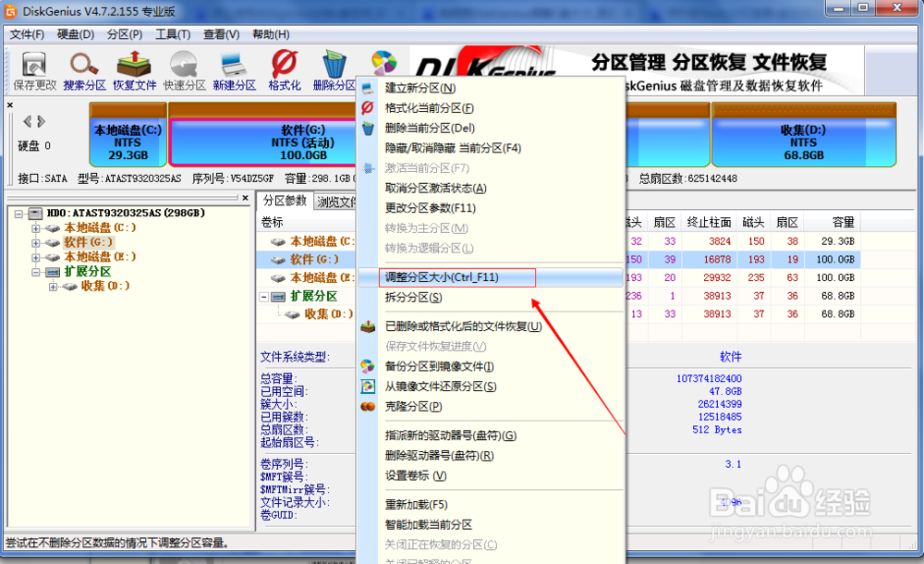Viewport: 924px width, 564px height.
Task: Expand 软件(G:) in the tree
Action: click(36, 243)
